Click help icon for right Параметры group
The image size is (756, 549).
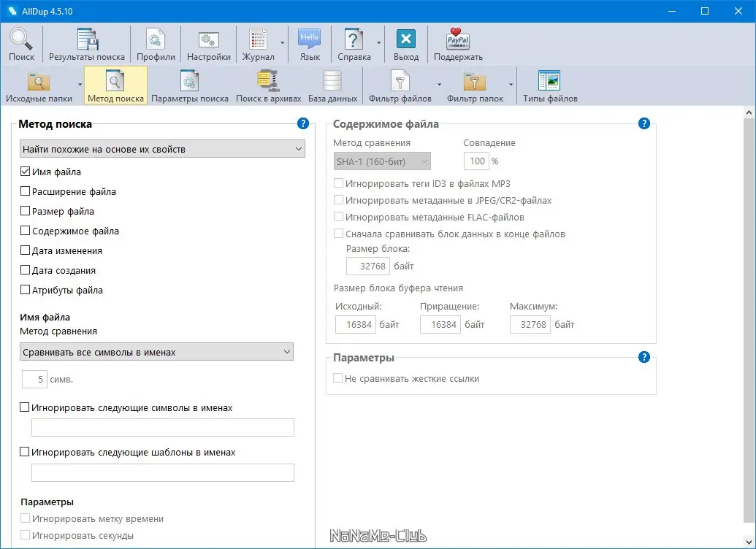[644, 357]
